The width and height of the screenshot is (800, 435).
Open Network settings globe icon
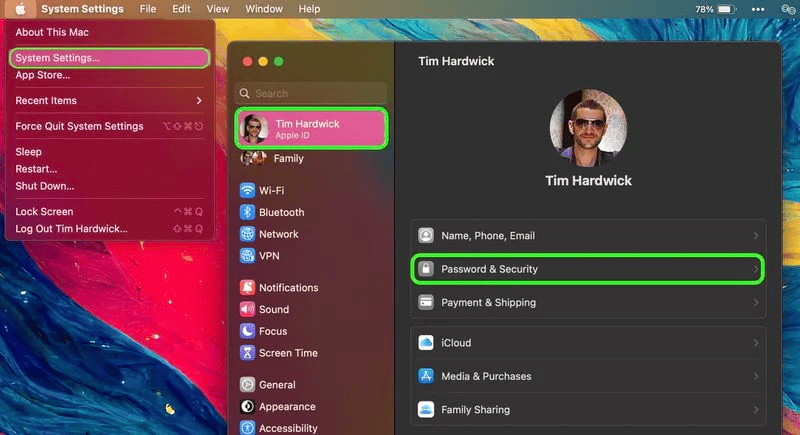point(247,234)
